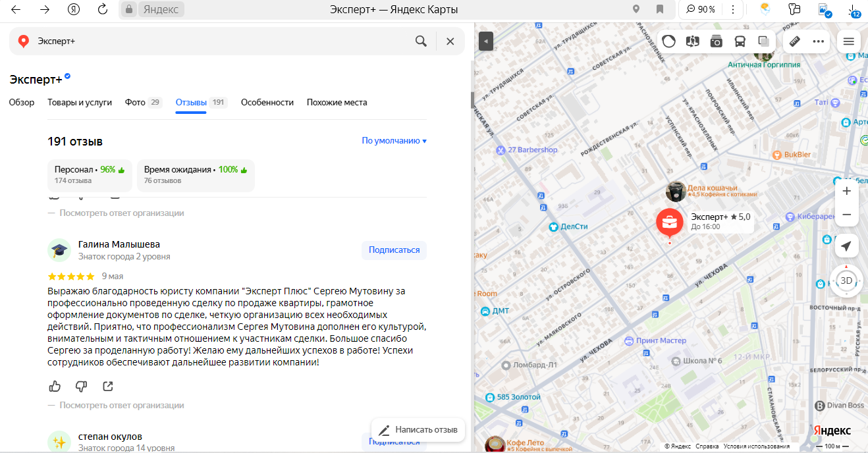Expand organization's reply below Галина's review
Image resolution: width=868 pixels, height=453 pixels.
(x=121, y=406)
